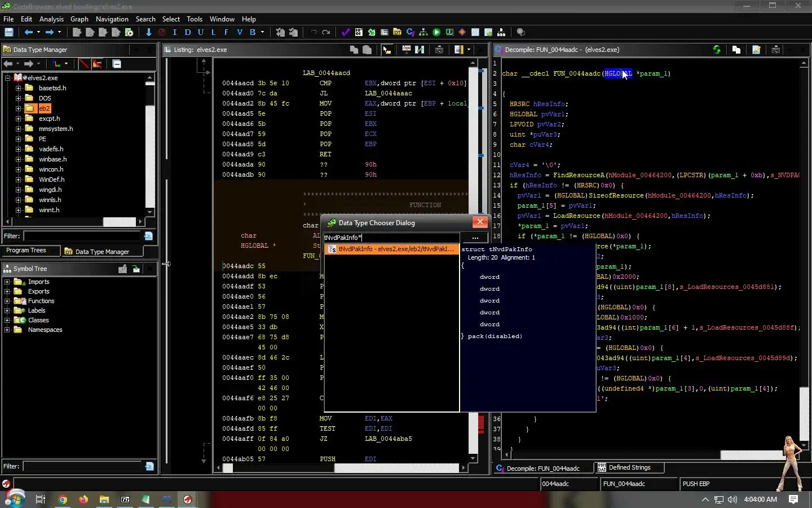The width and height of the screenshot is (812, 508).
Task: Expand the DOS folder node
Action: pyautogui.click(x=18, y=98)
